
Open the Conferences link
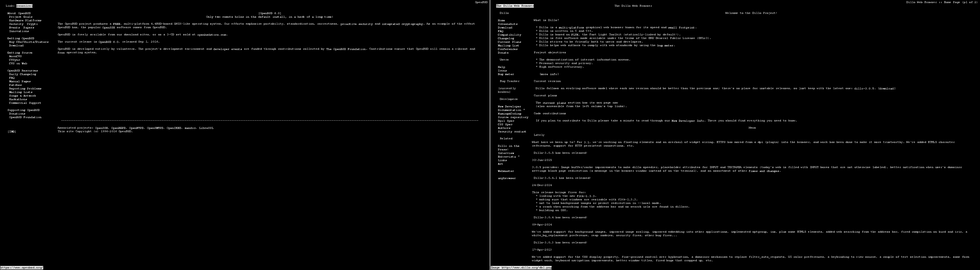[x=507, y=49]
